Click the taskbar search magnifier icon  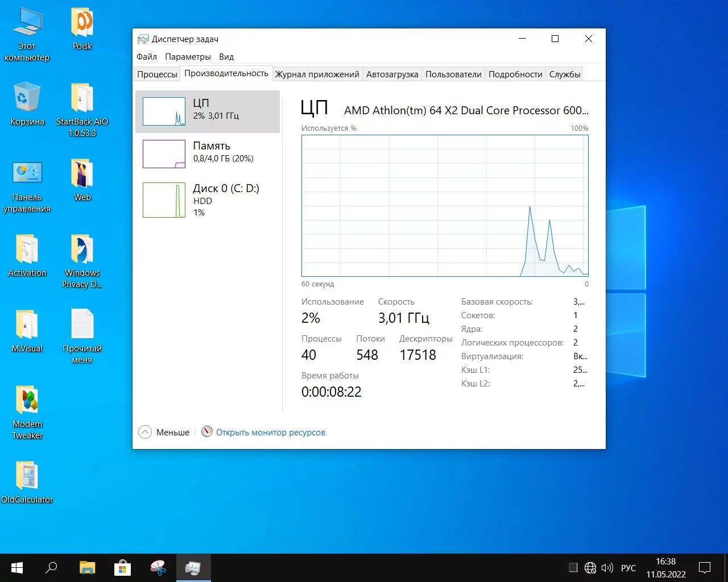coord(52,568)
